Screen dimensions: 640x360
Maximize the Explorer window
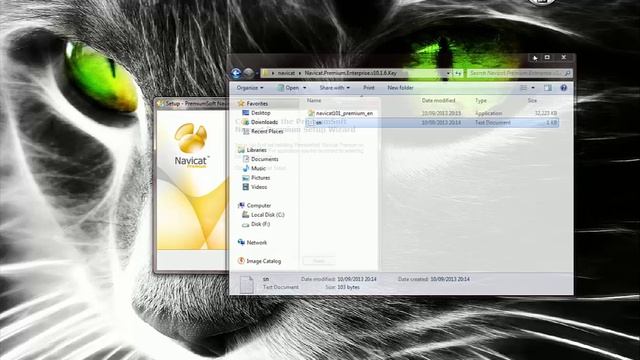pos(547,58)
